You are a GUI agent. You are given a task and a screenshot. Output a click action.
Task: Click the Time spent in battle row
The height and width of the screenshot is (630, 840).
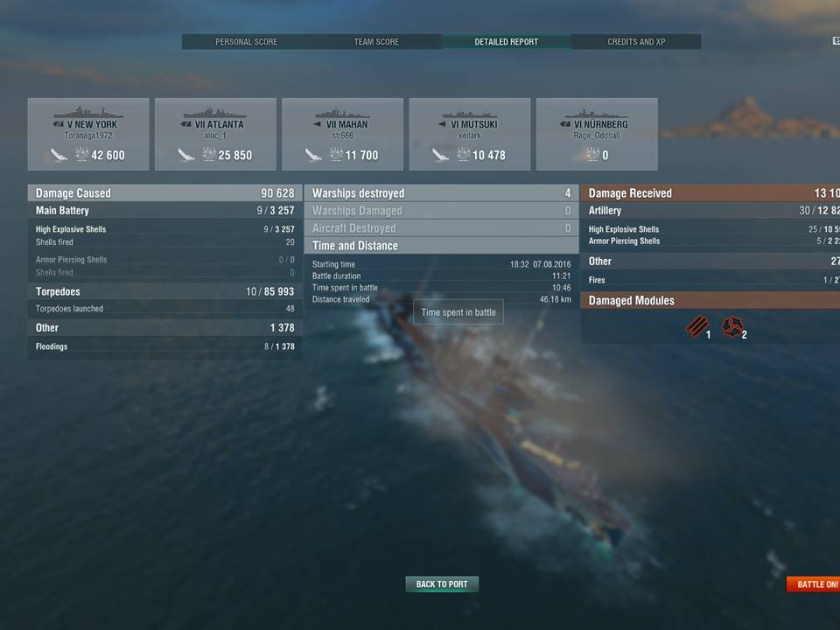click(x=441, y=288)
